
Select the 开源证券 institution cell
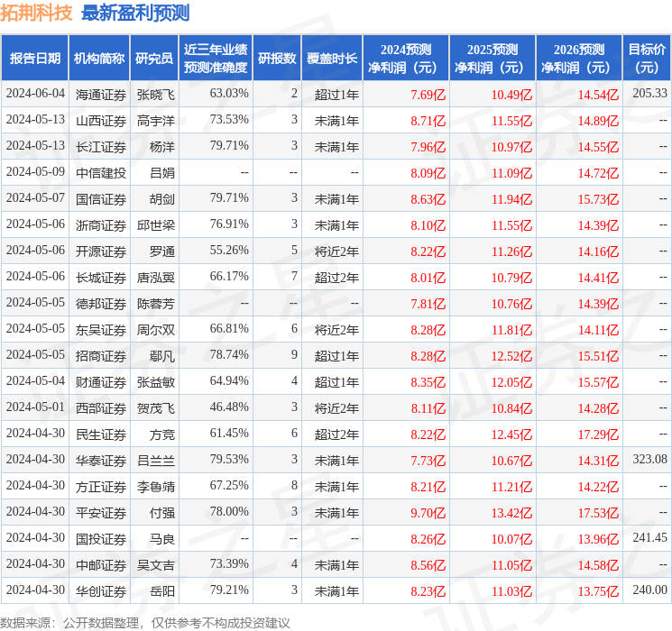101,251
